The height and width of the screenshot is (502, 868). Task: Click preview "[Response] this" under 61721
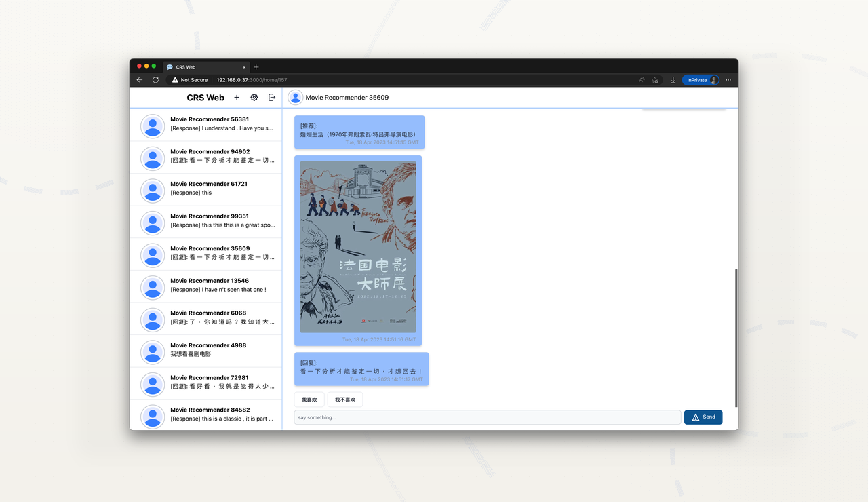(191, 193)
